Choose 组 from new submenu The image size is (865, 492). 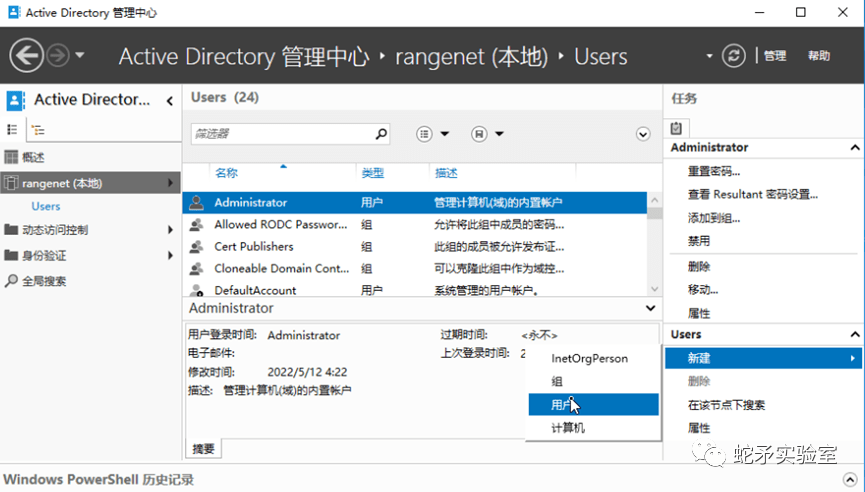pyautogui.click(x=594, y=381)
